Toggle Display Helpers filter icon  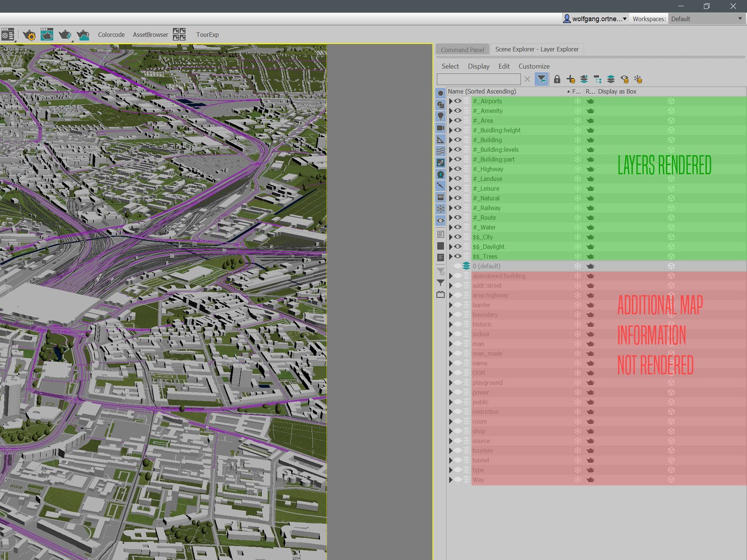coord(440,139)
